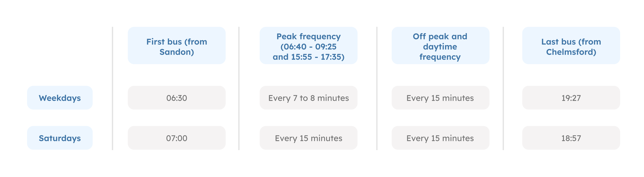The width and height of the screenshot is (644, 177).
Task: Click the divider line left of First bus column
Action: pos(112,88)
